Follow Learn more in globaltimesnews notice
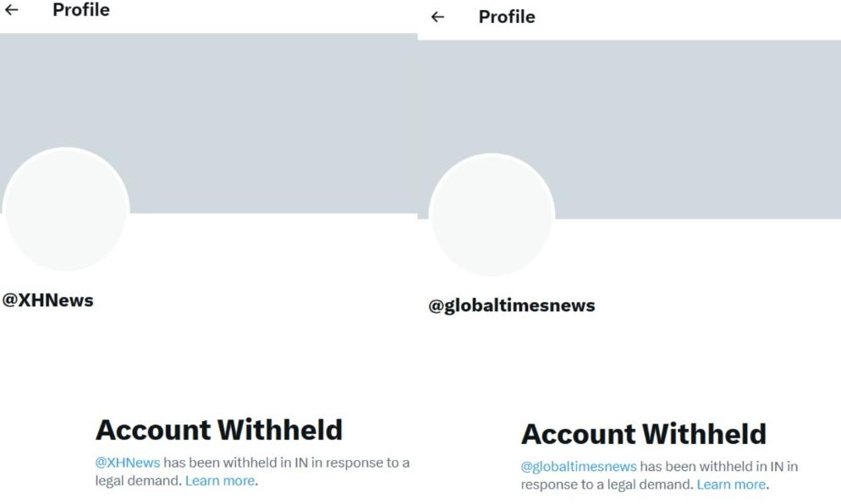 pyautogui.click(x=731, y=485)
